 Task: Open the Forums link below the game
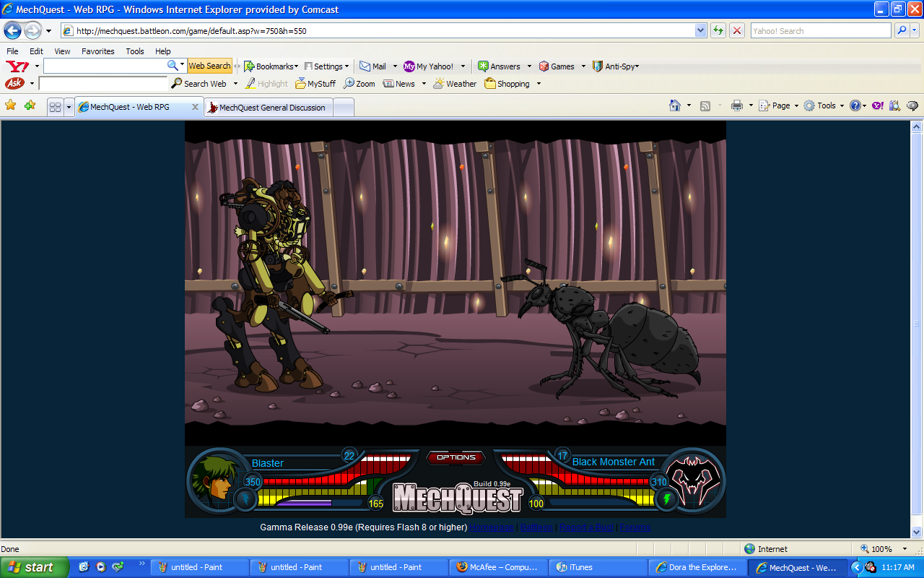pyautogui.click(x=635, y=527)
